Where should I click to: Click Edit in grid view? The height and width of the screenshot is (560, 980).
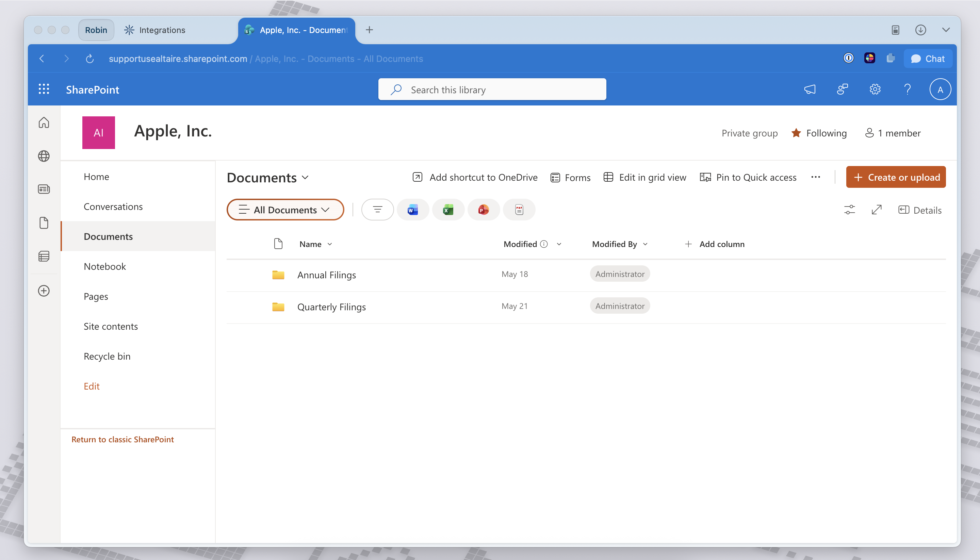coord(644,177)
